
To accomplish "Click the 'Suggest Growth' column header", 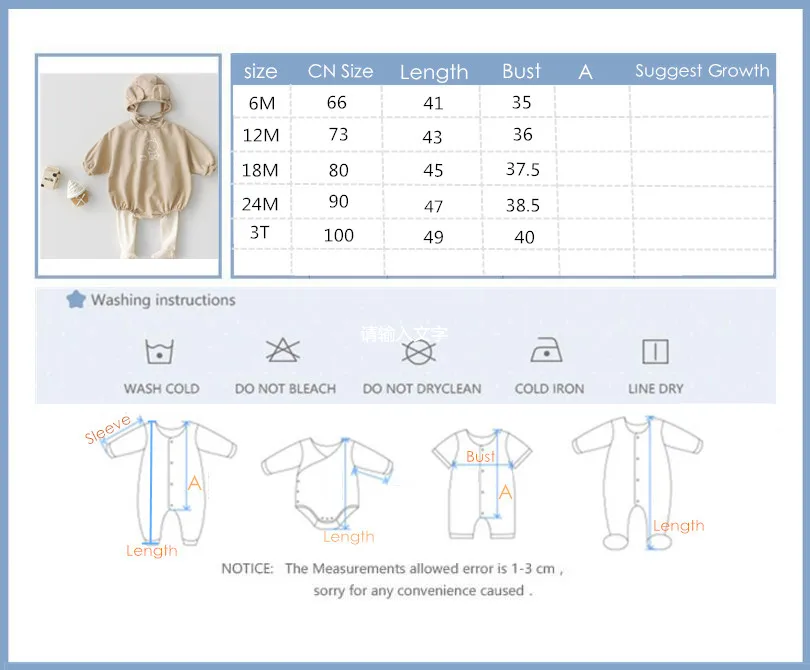I will click(702, 71).
